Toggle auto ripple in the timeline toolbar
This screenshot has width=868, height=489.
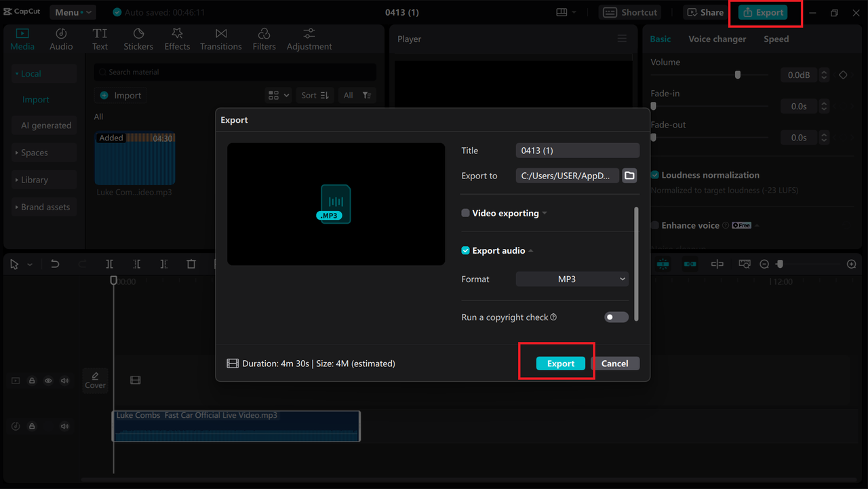[690, 264]
